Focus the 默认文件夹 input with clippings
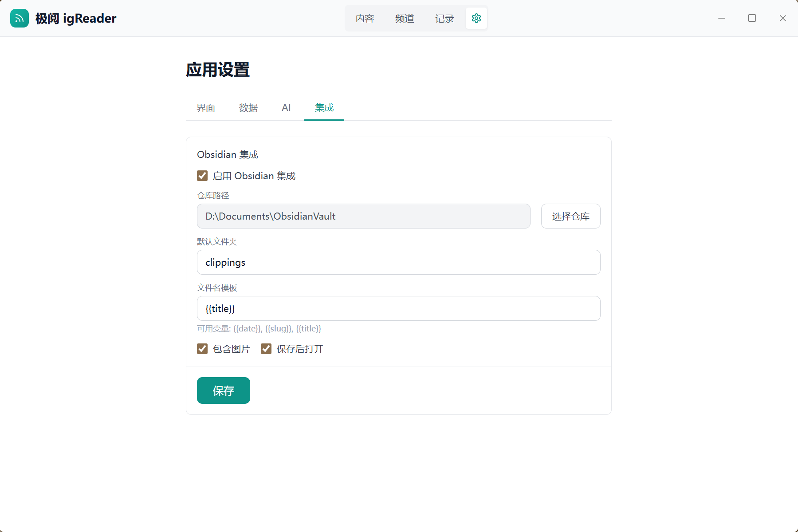798x532 pixels. pyautogui.click(x=399, y=262)
